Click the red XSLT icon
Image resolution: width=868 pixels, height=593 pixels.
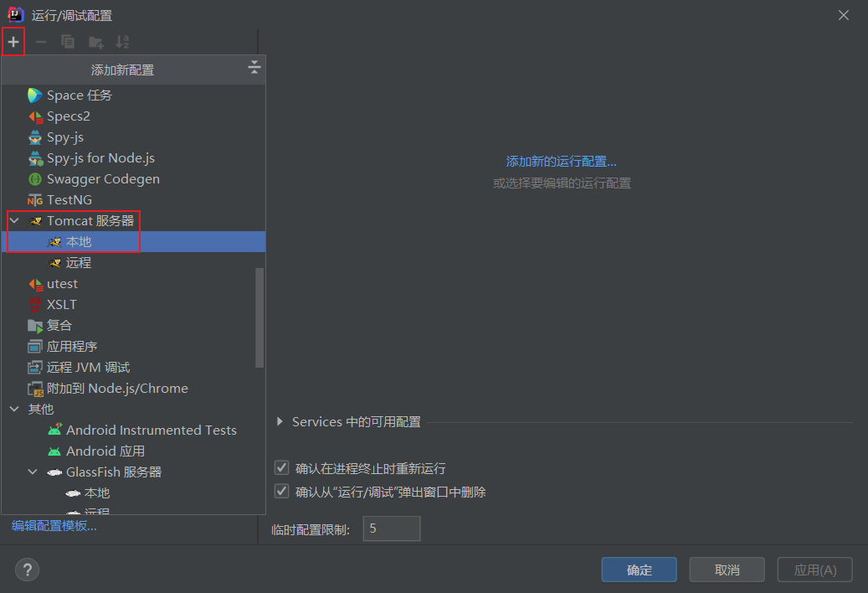(x=35, y=305)
